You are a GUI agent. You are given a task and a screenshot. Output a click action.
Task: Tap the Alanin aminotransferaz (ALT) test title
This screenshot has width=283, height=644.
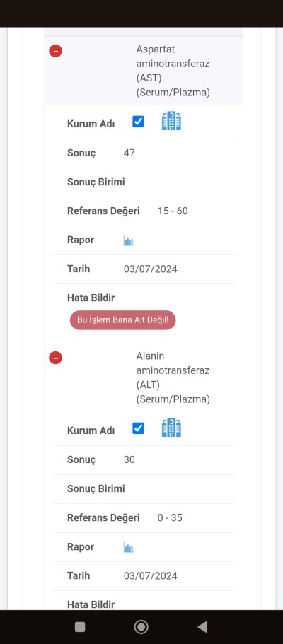pyautogui.click(x=173, y=378)
